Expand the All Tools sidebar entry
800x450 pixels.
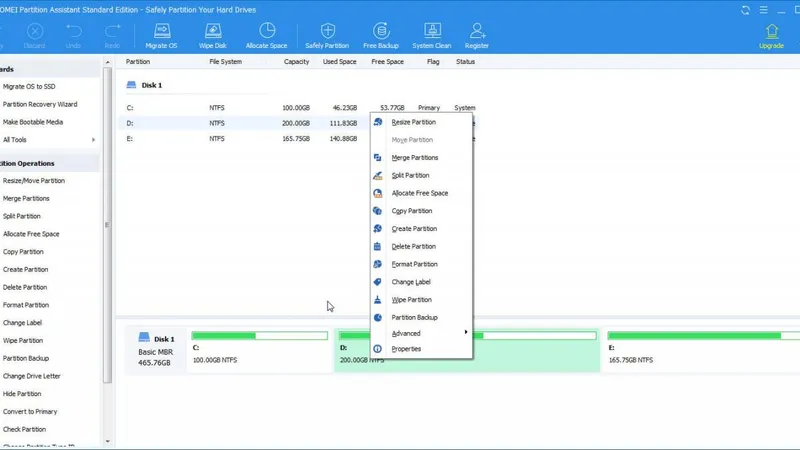48,140
